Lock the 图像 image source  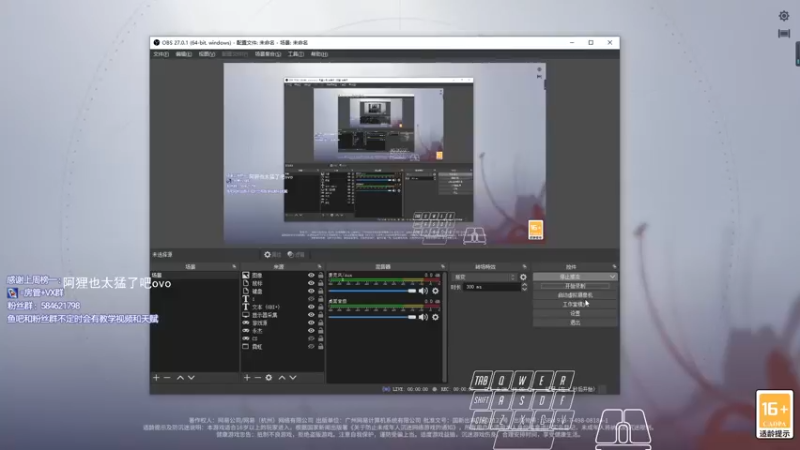tap(320, 276)
